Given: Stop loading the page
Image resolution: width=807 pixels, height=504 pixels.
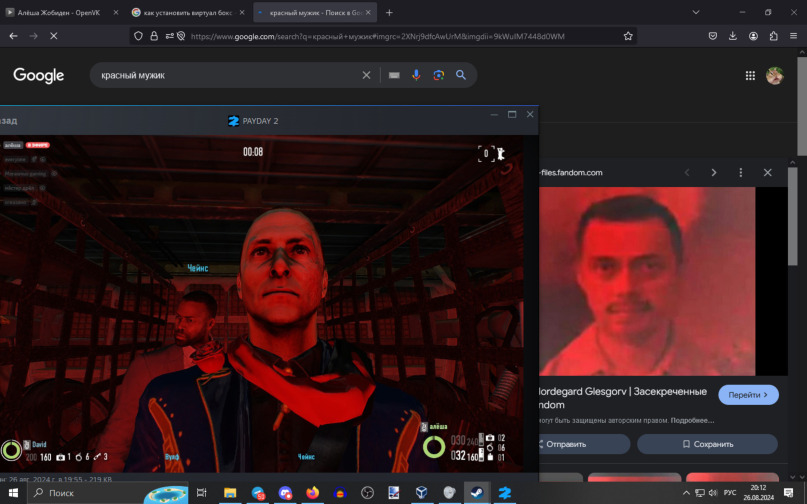Looking at the screenshot, I should (x=53, y=35).
